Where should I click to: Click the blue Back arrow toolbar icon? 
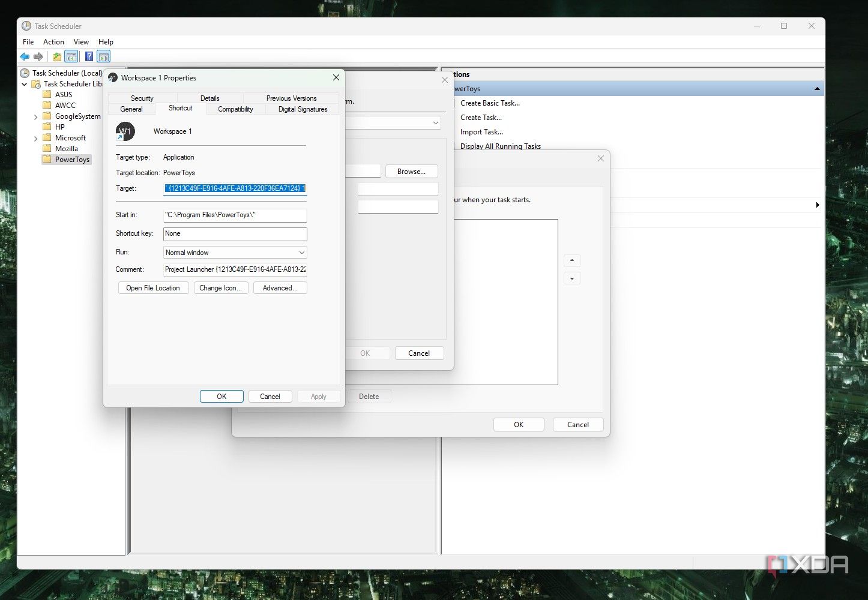(x=25, y=56)
